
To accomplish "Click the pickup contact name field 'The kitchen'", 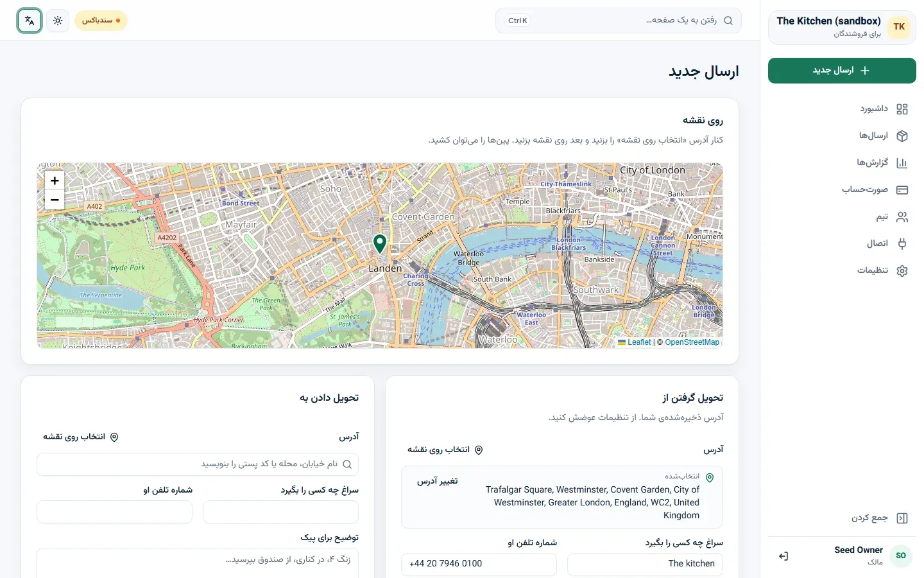I will pos(646,564).
